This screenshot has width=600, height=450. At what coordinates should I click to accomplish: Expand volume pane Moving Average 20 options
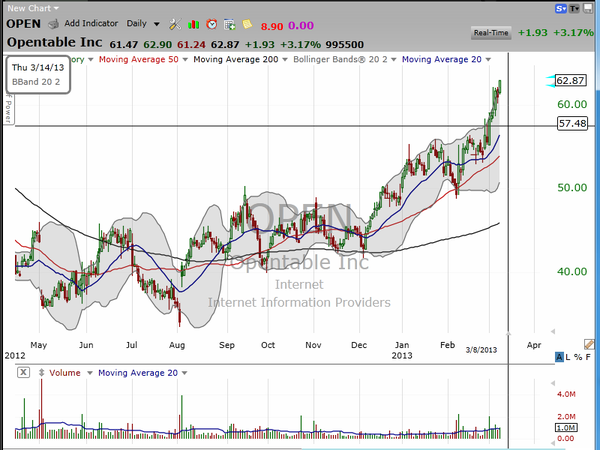[x=184, y=373]
